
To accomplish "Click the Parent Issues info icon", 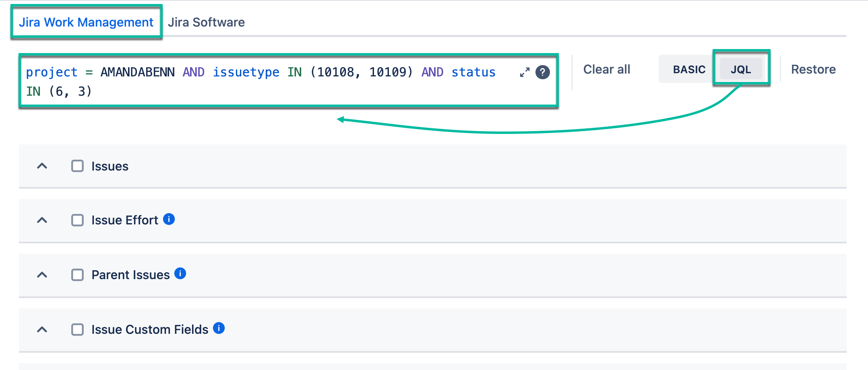I will (181, 274).
